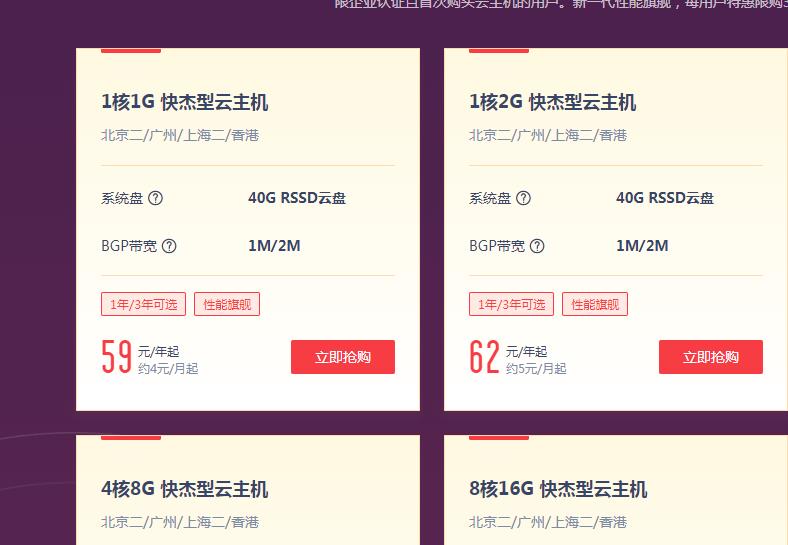The image size is (788, 545).
Task: Open the 1核2G 快杰型云主机 title
Action: pos(552,102)
